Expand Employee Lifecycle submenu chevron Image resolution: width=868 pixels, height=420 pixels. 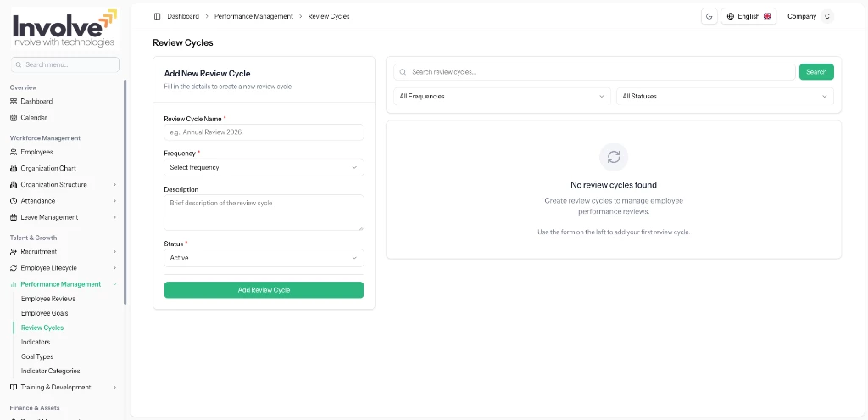(114, 267)
